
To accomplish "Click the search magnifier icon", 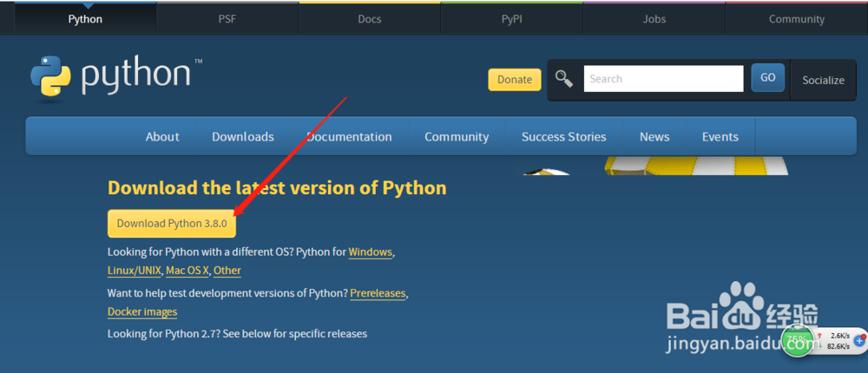I will coord(564,79).
